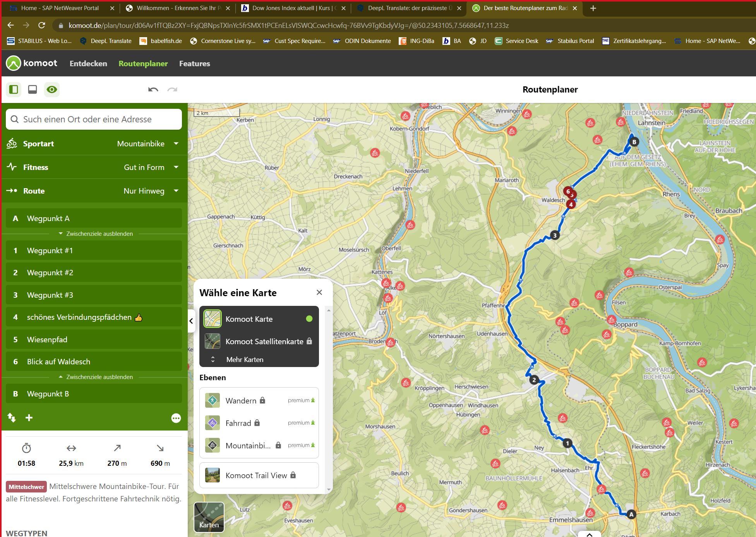This screenshot has height=537, width=756.
Task: Open the Service Desk bookmark
Action: tap(516, 41)
